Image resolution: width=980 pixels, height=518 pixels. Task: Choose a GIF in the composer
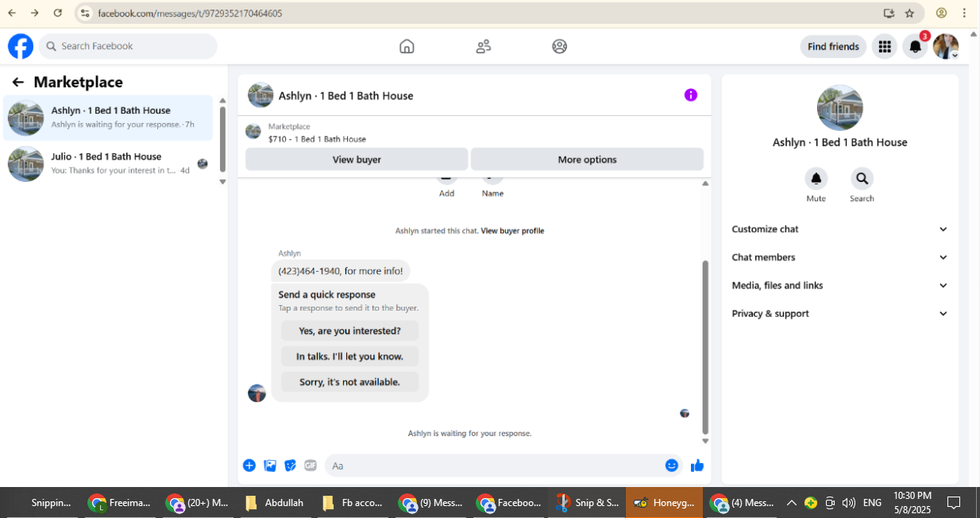point(311,466)
